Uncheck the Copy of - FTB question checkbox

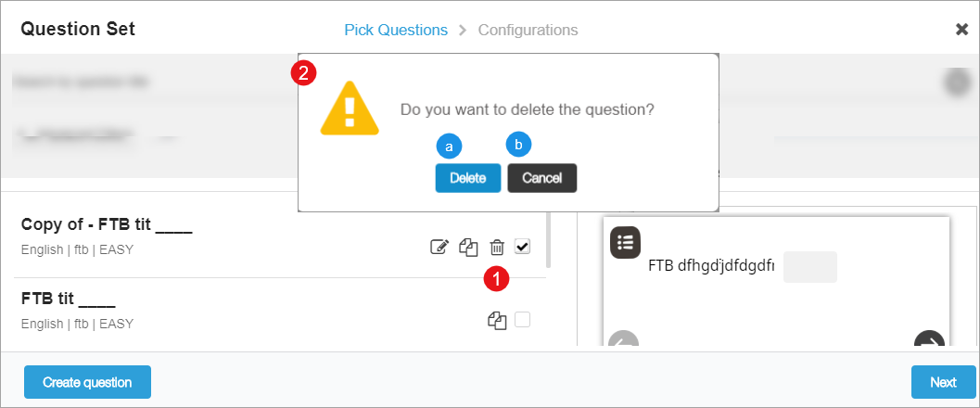click(523, 246)
